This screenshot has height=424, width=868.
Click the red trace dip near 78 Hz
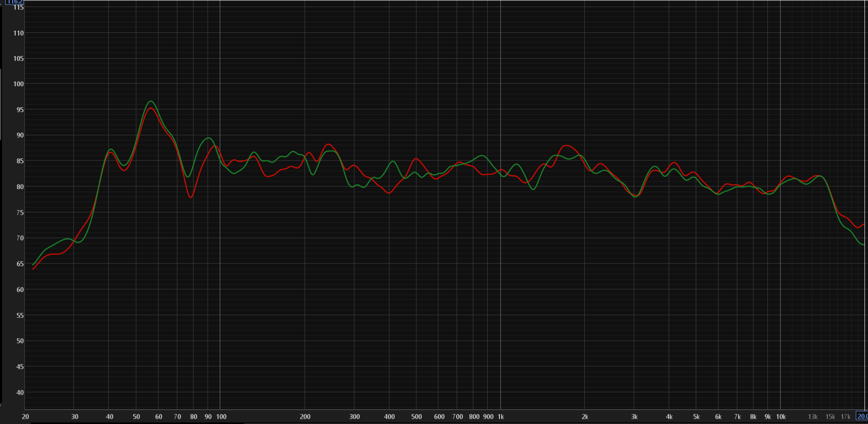coord(191,197)
